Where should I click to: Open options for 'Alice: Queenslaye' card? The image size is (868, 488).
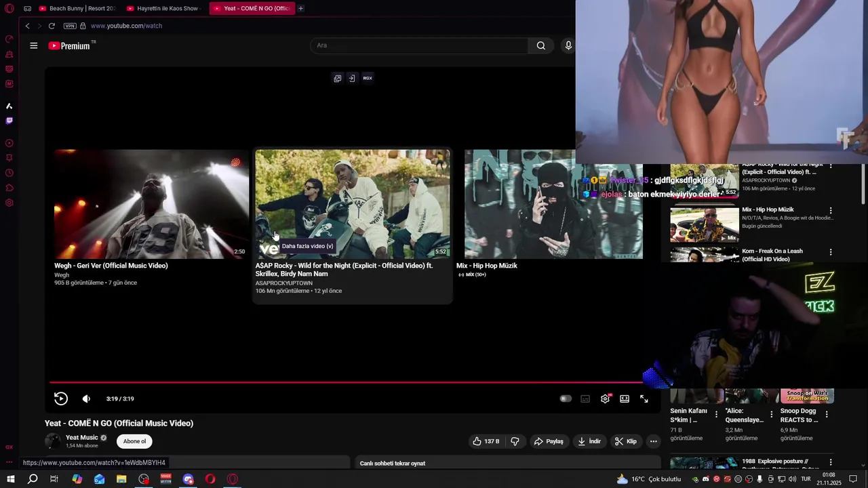click(771, 413)
